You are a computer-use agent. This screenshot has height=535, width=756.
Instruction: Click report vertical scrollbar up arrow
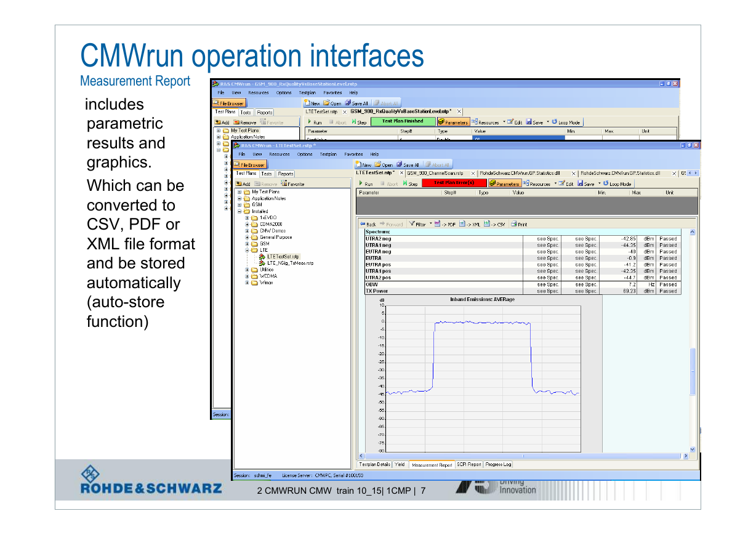(693, 231)
